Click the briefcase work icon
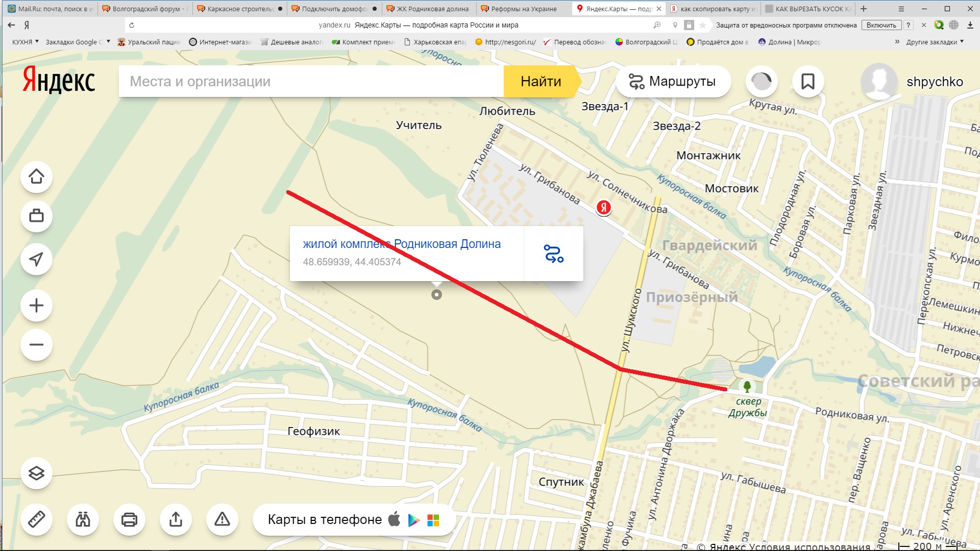The height and width of the screenshot is (551, 980). pyautogui.click(x=36, y=216)
